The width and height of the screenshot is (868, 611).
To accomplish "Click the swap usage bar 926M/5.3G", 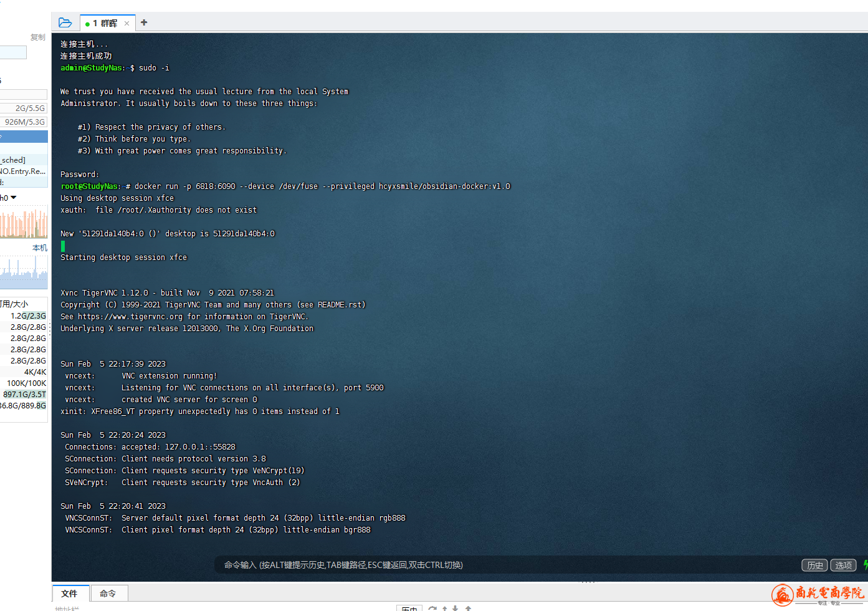I will [24, 122].
